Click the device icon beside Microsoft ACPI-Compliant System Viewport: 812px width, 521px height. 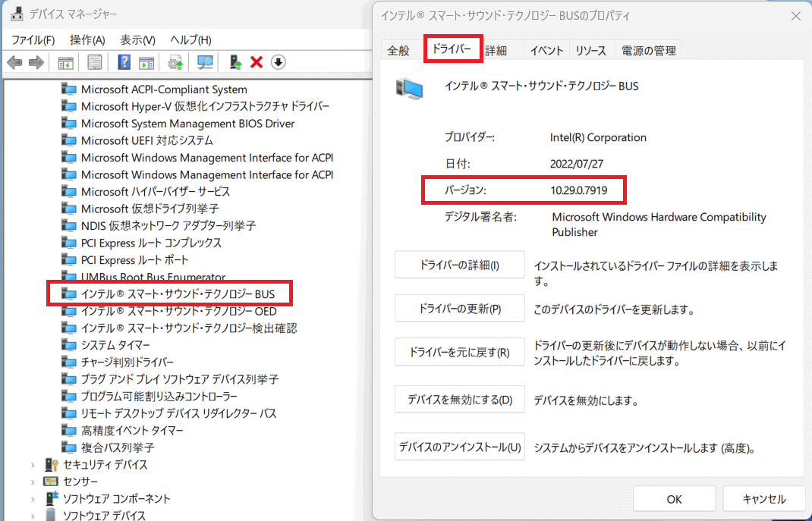(x=68, y=89)
